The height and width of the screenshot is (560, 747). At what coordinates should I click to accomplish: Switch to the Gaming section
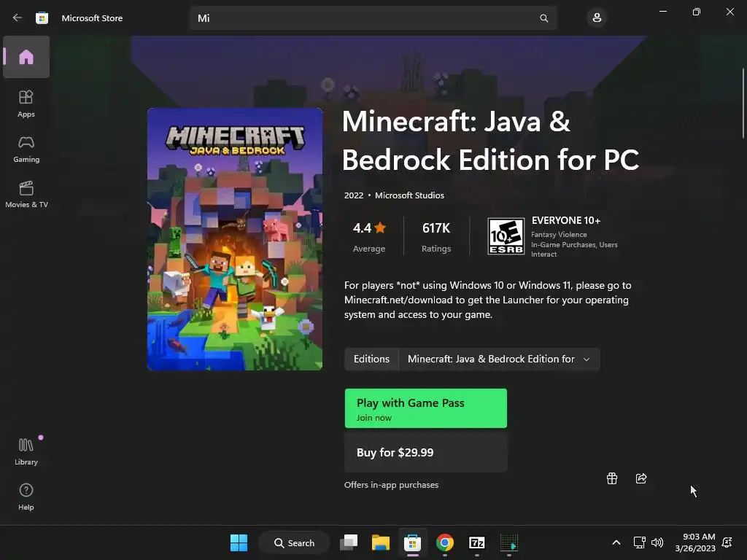pyautogui.click(x=26, y=149)
